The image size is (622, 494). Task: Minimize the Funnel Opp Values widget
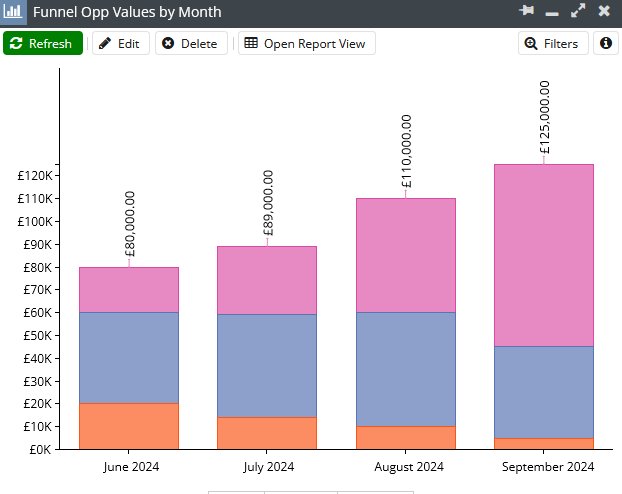(x=552, y=14)
